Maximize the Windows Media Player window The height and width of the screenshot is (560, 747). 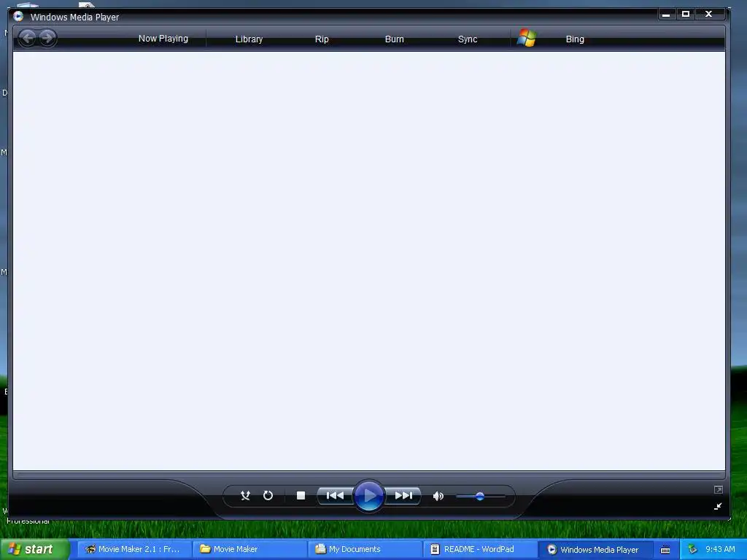click(686, 15)
